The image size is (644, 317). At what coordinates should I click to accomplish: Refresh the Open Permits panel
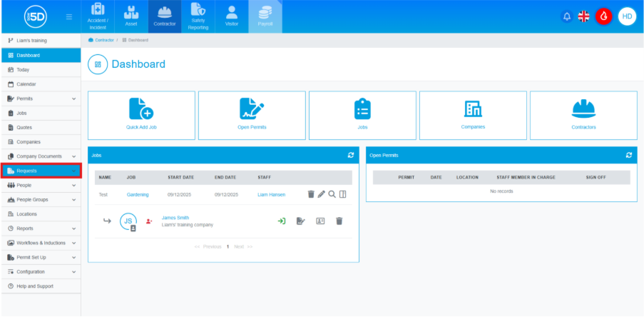[628, 155]
